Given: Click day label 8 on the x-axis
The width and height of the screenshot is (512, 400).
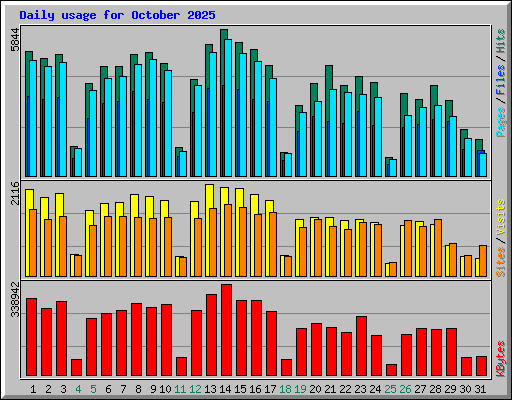Looking at the screenshot, I should point(138,389).
